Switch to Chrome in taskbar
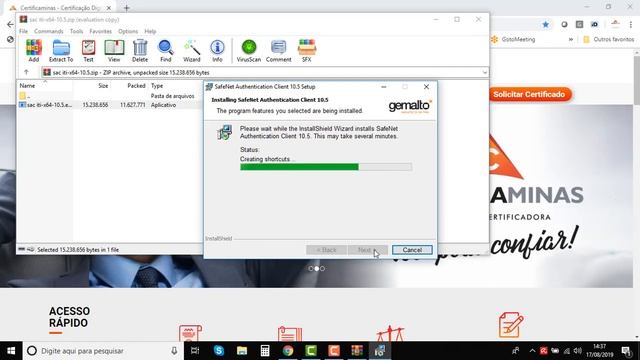Screen dimensions: 640x360 288,351
